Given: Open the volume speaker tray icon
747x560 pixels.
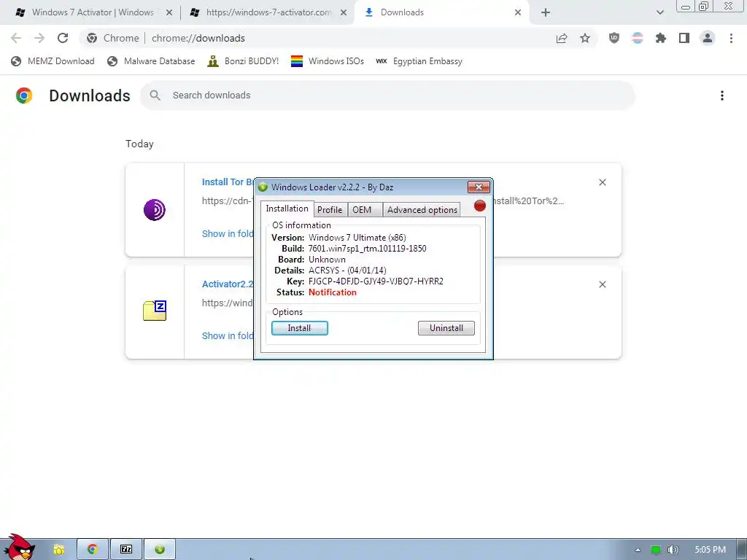Looking at the screenshot, I should coord(673,550).
